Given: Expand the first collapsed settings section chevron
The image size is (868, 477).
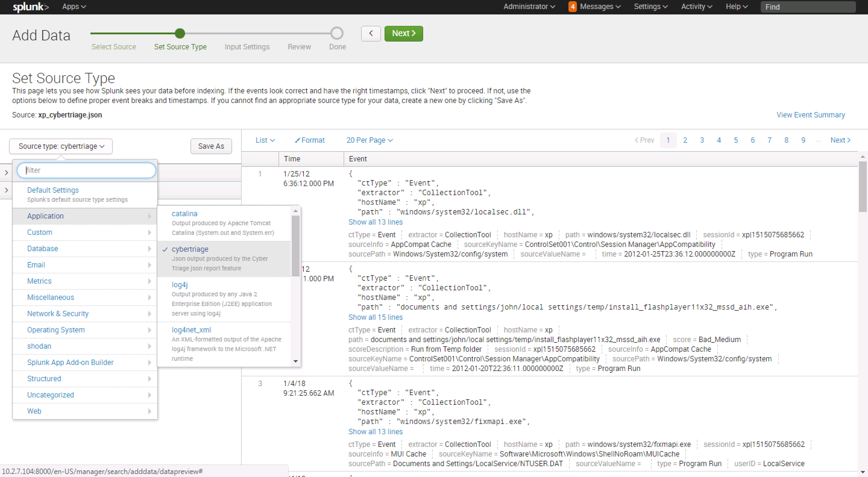Looking at the screenshot, I should coord(6,173).
